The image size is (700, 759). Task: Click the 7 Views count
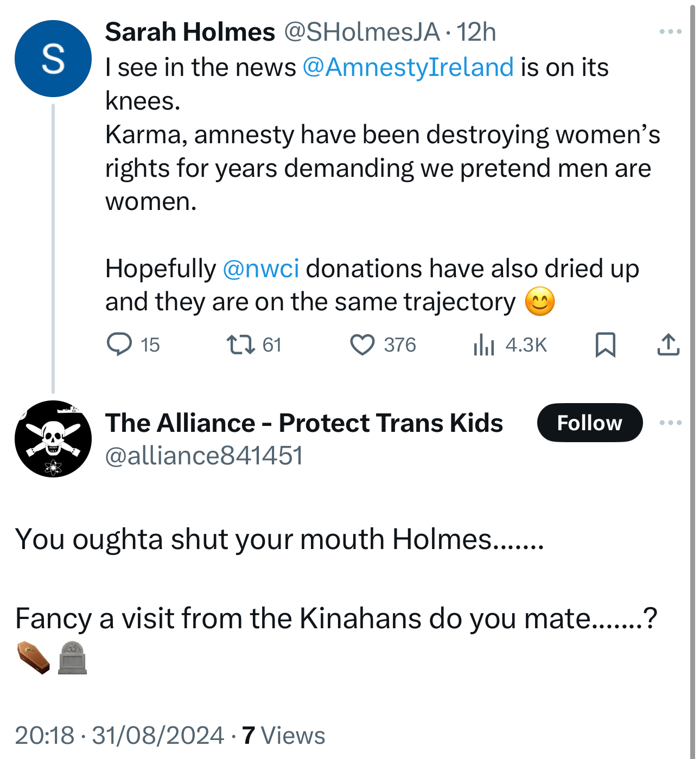pyautogui.click(x=283, y=736)
